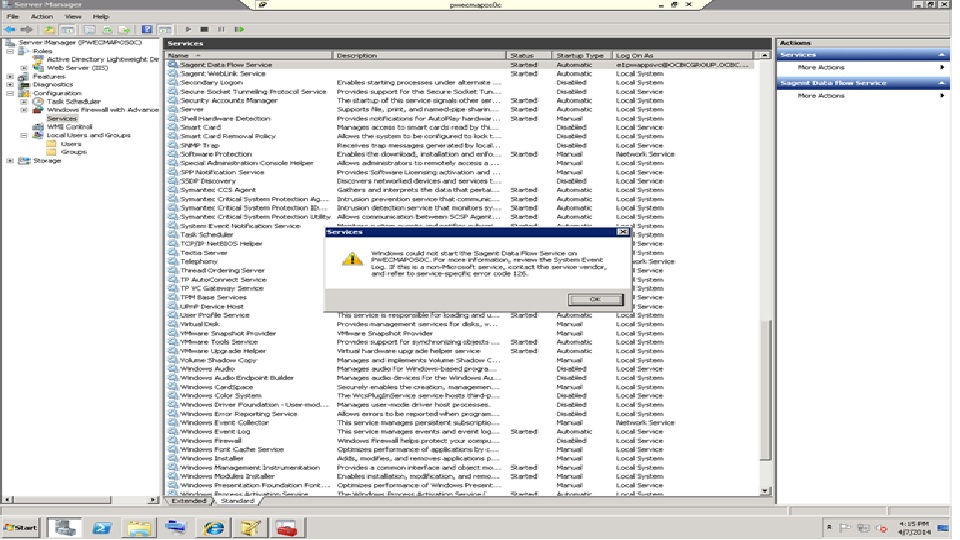Select WMI Control in the tree

pyautogui.click(x=69, y=127)
